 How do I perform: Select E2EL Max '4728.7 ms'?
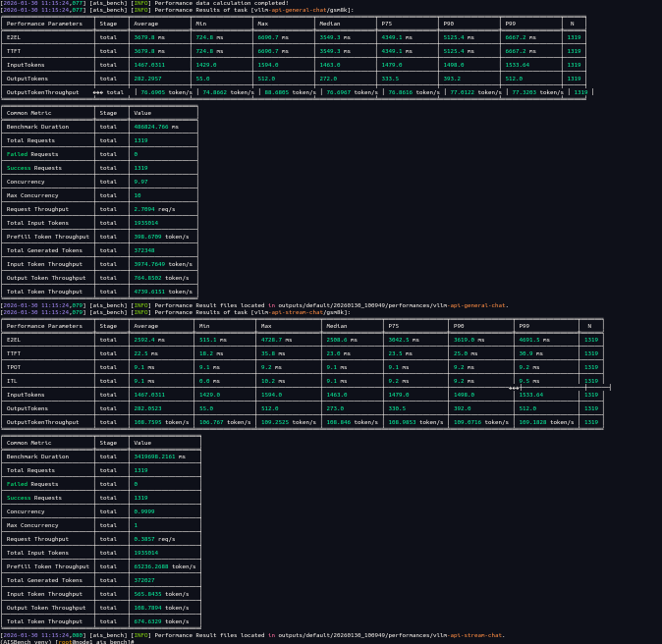276,340
